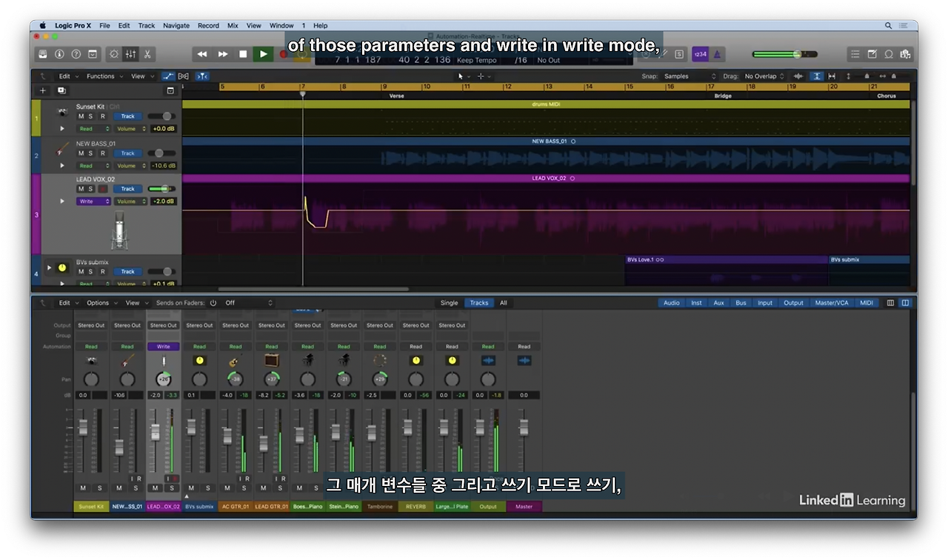Screen dimensions: 948x560
Task: Open the mixer Options menu
Action: click(101, 303)
